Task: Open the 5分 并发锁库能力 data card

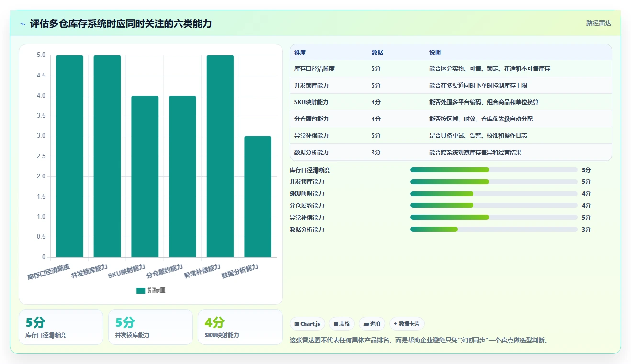Action: 150,327
